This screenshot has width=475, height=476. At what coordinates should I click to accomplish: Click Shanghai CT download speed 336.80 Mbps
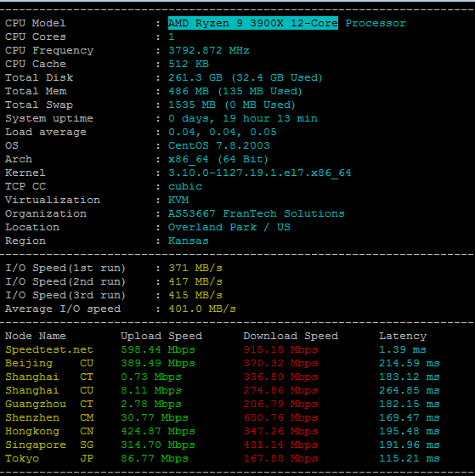pyautogui.click(x=280, y=377)
